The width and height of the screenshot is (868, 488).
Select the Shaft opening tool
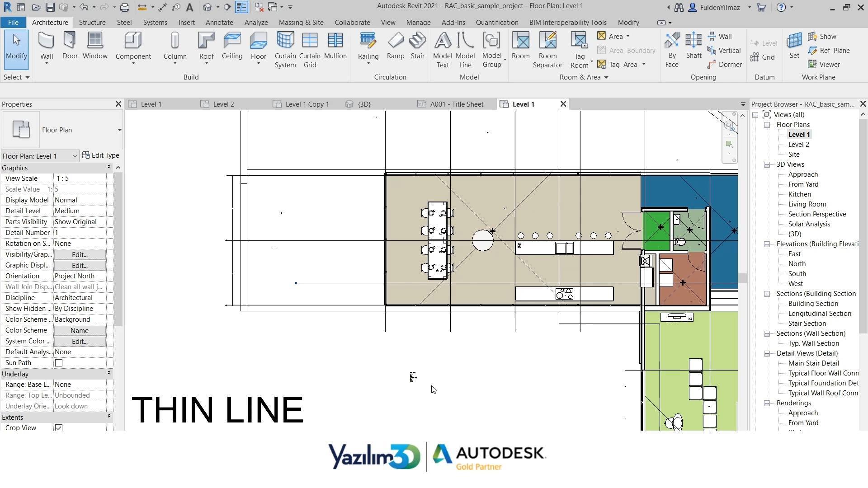click(x=693, y=46)
